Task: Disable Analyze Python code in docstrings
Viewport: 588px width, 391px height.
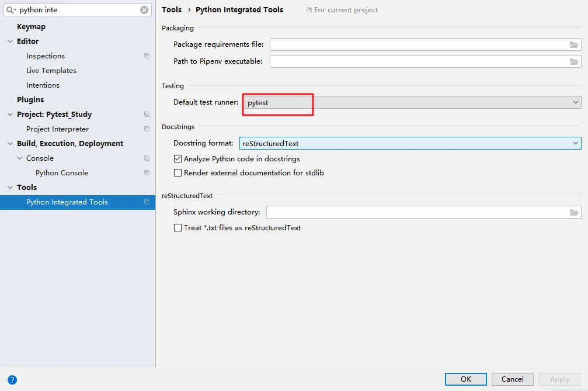Action: 178,159
